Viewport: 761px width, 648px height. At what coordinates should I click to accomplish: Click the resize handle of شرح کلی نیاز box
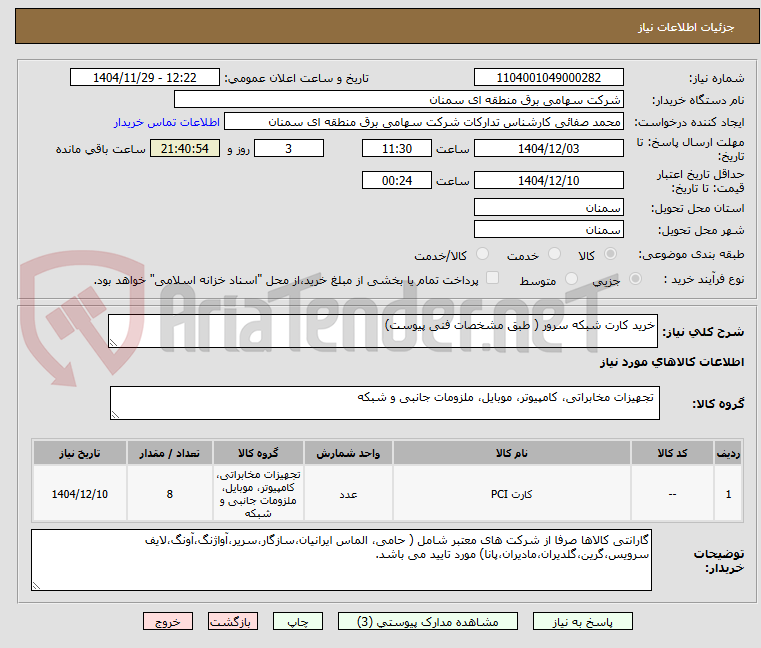coord(114,343)
